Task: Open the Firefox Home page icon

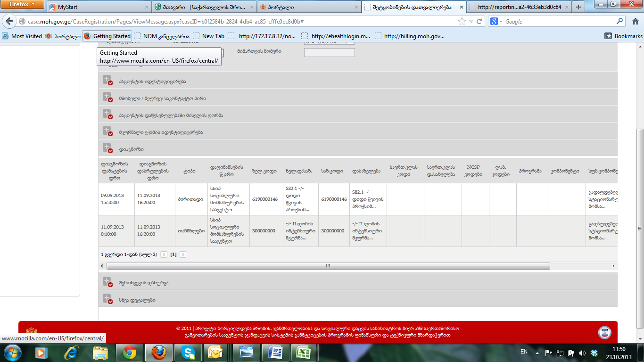Action: pyautogui.click(x=635, y=22)
